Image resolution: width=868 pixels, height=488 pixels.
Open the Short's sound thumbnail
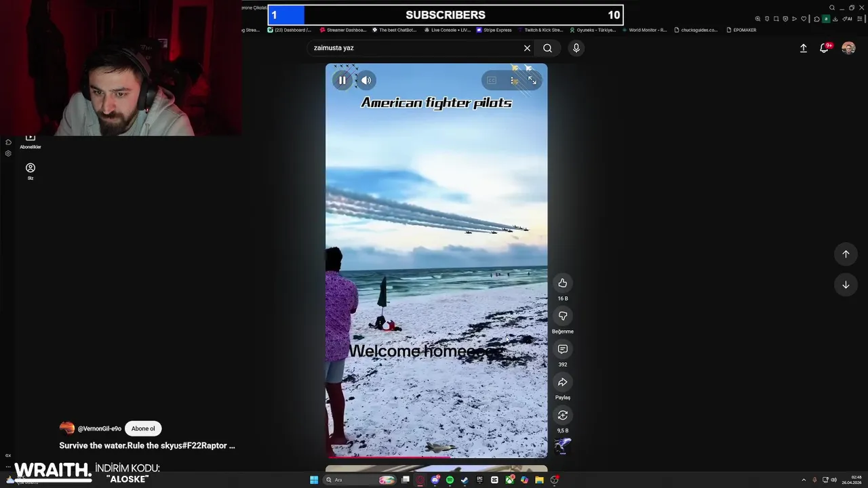point(562,446)
